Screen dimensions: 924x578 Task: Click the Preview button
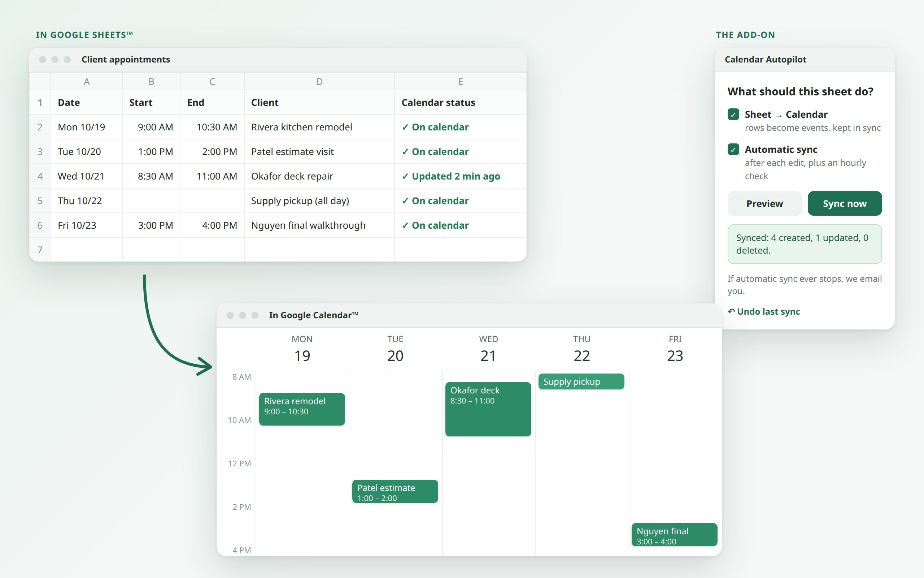tap(764, 203)
